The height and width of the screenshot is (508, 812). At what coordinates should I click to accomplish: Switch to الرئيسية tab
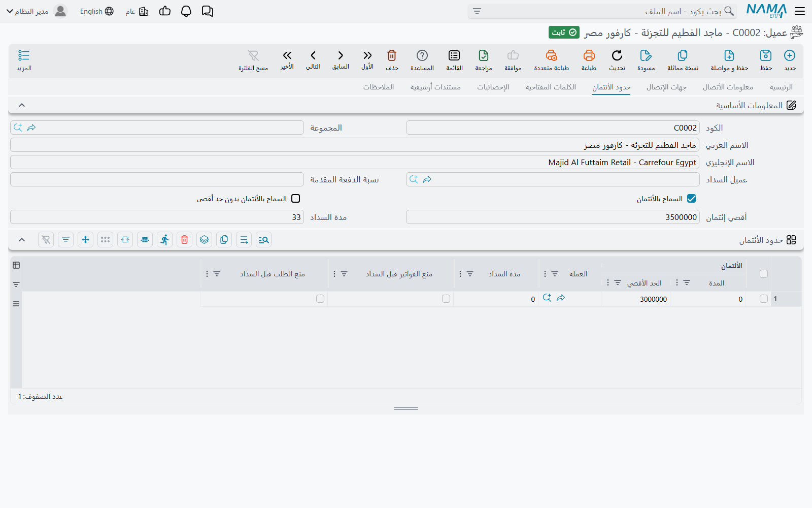[781, 87]
